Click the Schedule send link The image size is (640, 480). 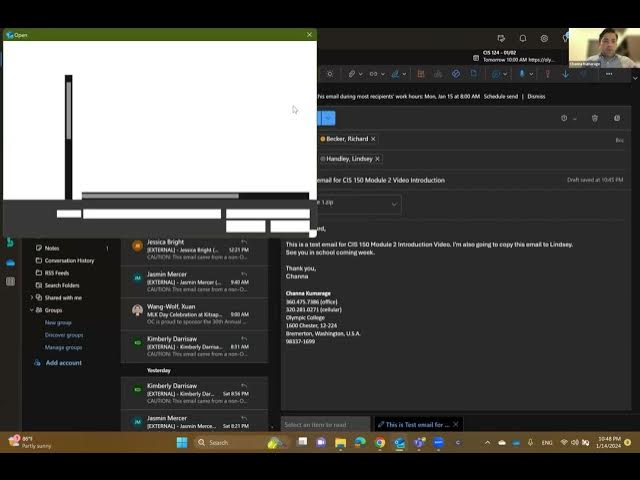click(500, 96)
